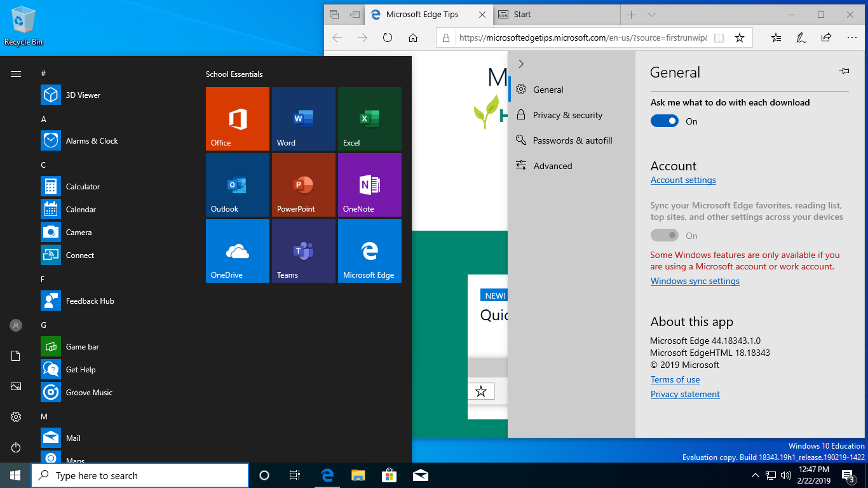Open the Terms of use link
The height and width of the screenshot is (488, 868).
click(675, 379)
